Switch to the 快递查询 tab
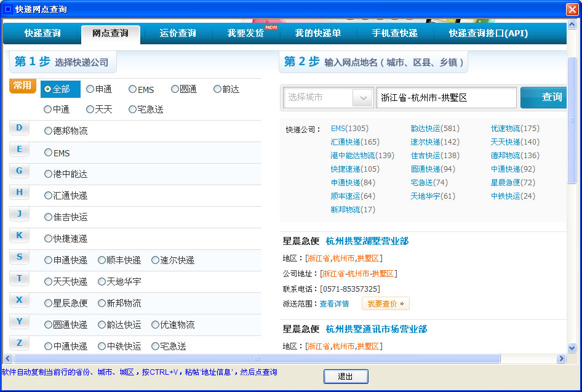 [42, 33]
